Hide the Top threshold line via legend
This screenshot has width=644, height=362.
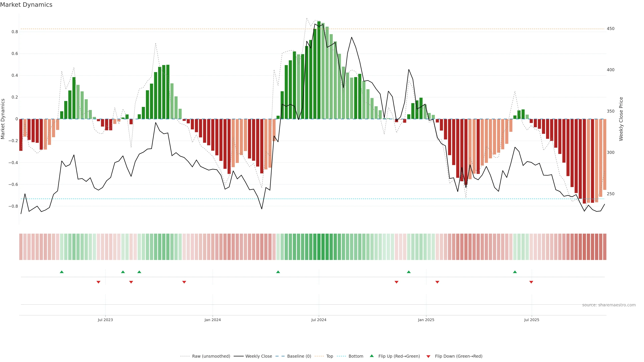point(330,356)
